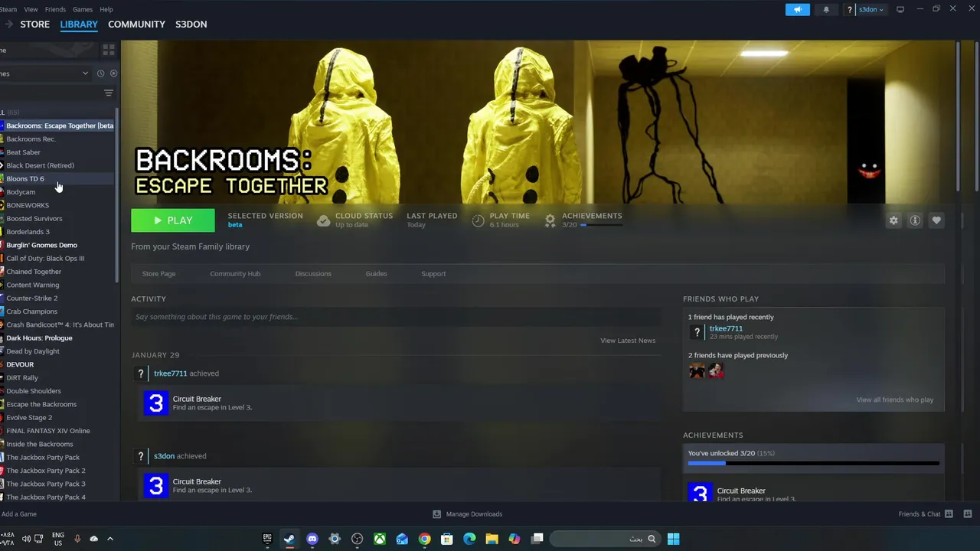This screenshot has width=980, height=551.
Task: Click the Cloud Status icon
Action: coord(324,220)
